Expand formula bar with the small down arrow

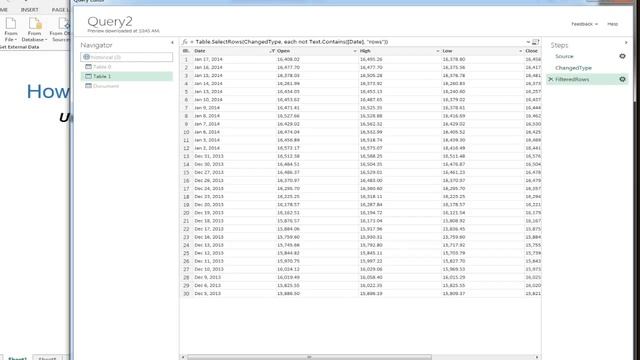pos(528,42)
